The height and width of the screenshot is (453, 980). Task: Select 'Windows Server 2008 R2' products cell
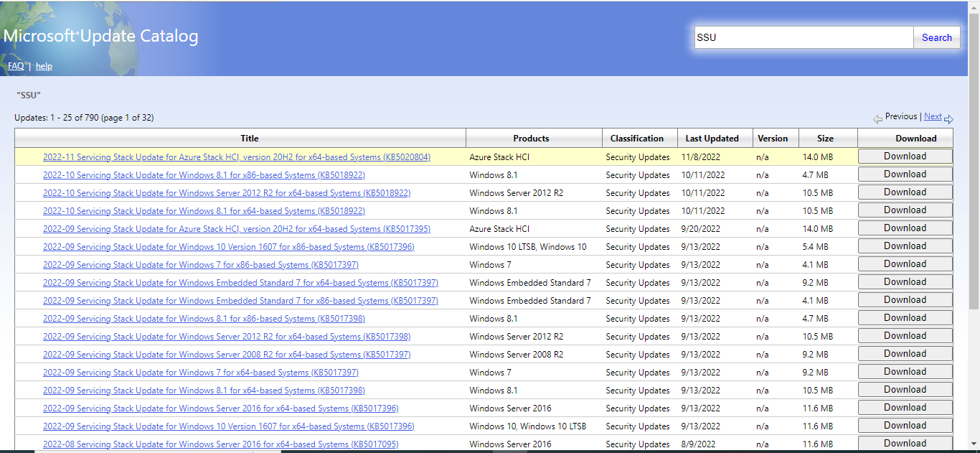517,355
